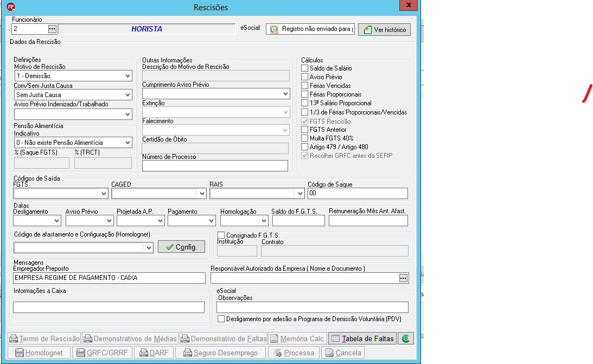Screen dimensions: 593x364
Task: Tick Ferias Vencidas checkbox
Action: click(304, 85)
